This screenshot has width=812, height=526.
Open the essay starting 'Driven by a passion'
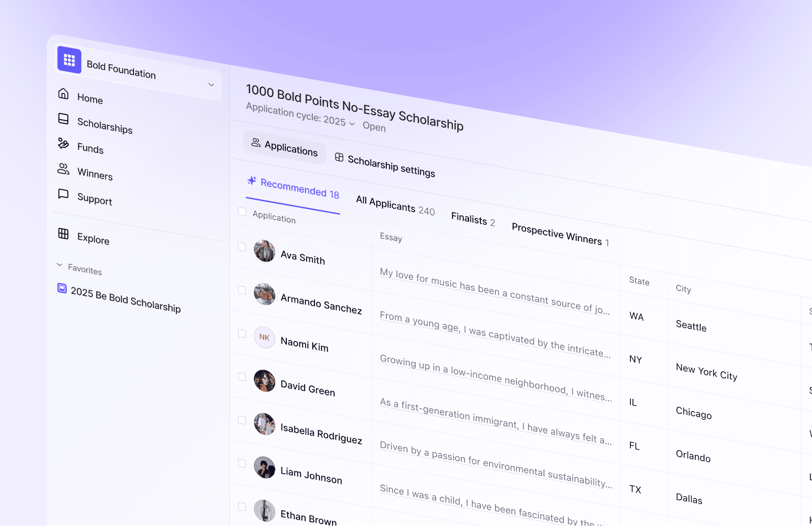click(496, 465)
